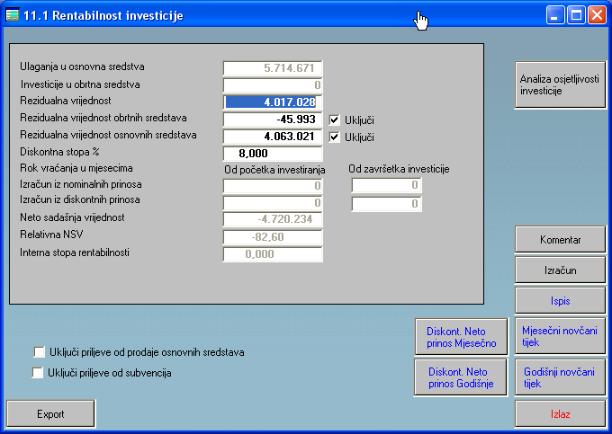612x434 pixels.
Task: Maximize the Rentabilnost investicije window
Action: [x=576, y=15]
